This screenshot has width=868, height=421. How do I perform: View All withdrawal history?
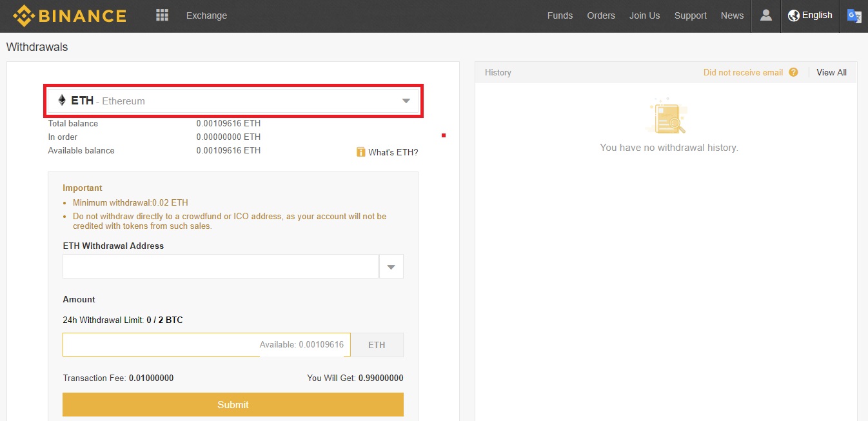coord(831,72)
